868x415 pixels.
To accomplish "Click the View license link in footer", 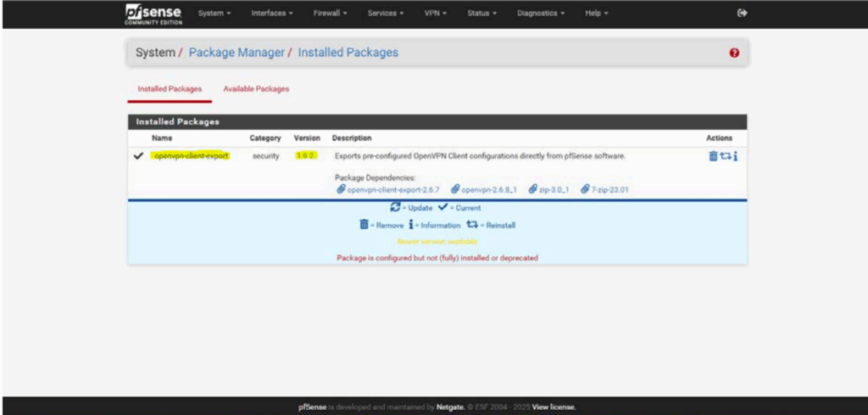I will [554, 407].
